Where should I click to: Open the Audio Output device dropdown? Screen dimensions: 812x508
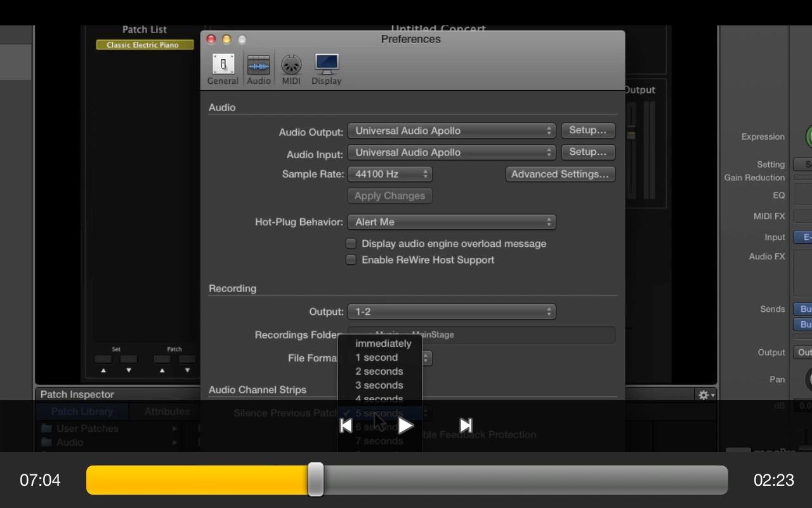(x=451, y=131)
